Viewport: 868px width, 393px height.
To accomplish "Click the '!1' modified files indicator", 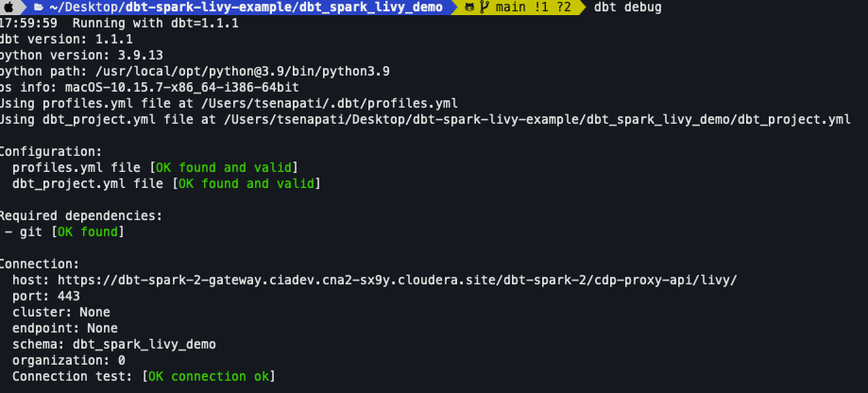I will point(540,8).
